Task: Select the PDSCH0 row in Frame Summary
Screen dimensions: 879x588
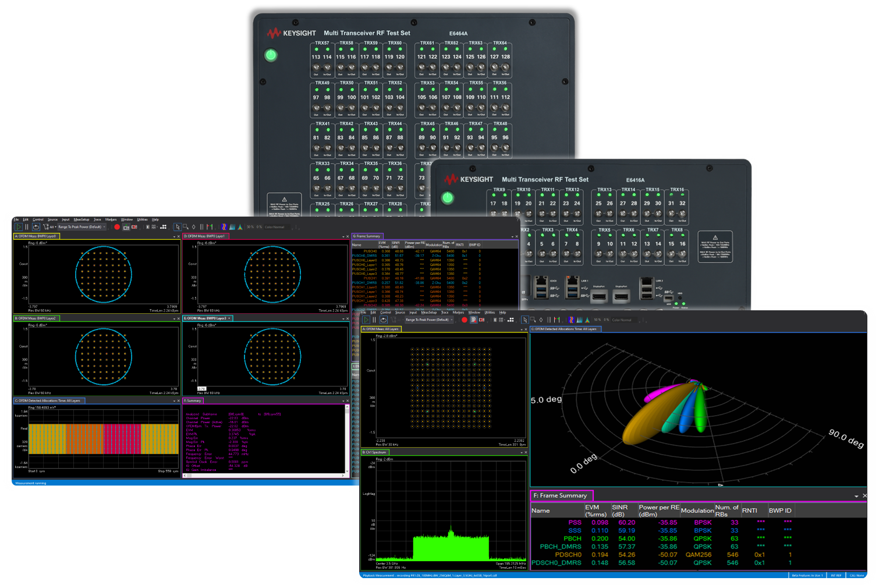Action: coord(570,555)
